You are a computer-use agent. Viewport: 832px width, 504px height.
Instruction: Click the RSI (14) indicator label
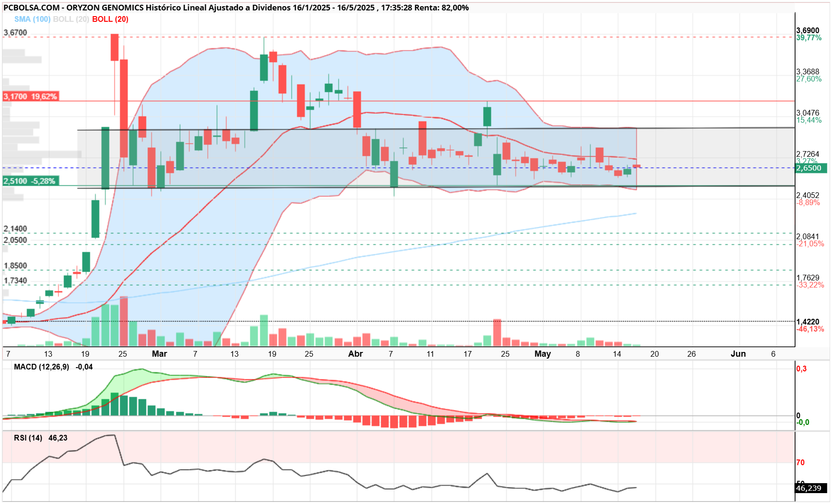click(x=28, y=438)
